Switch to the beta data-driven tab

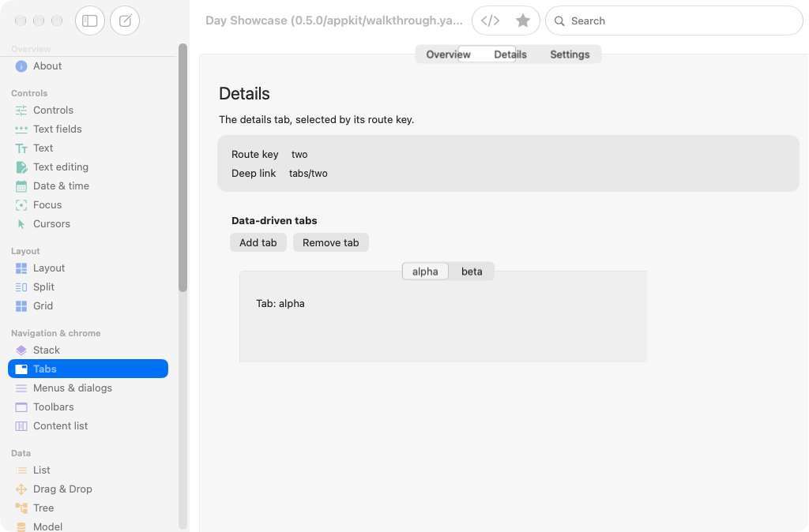coord(472,272)
